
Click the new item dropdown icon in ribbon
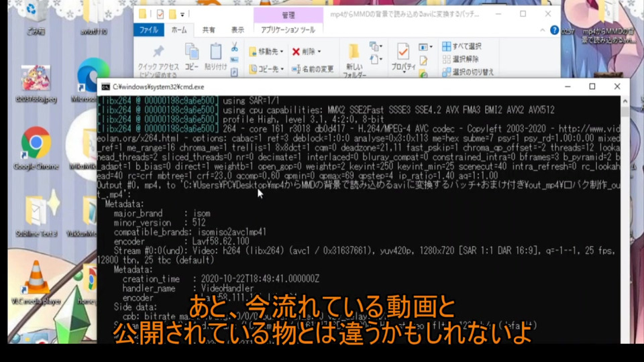tap(376, 46)
